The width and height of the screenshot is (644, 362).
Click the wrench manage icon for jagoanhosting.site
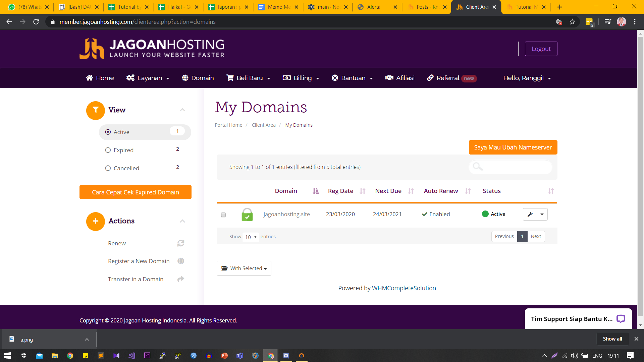pyautogui.click(x=530, y=215)
